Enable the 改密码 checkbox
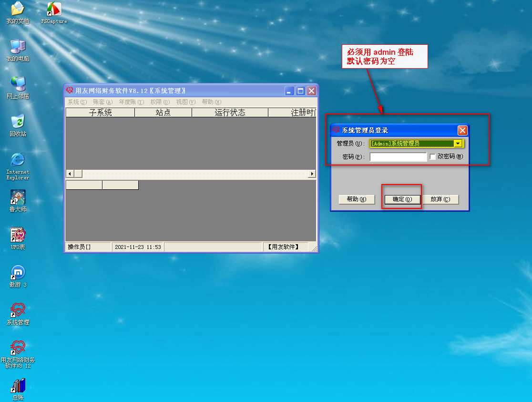This screenshot has height=402, width=532. tap(433, 157)
